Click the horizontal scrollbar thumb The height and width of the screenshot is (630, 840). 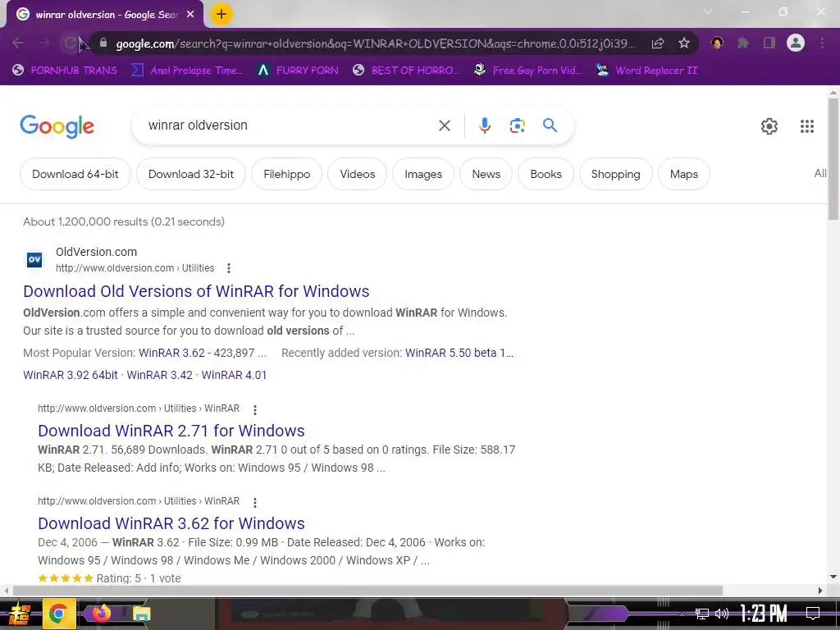pyautogui.click(x=368, y=591)
